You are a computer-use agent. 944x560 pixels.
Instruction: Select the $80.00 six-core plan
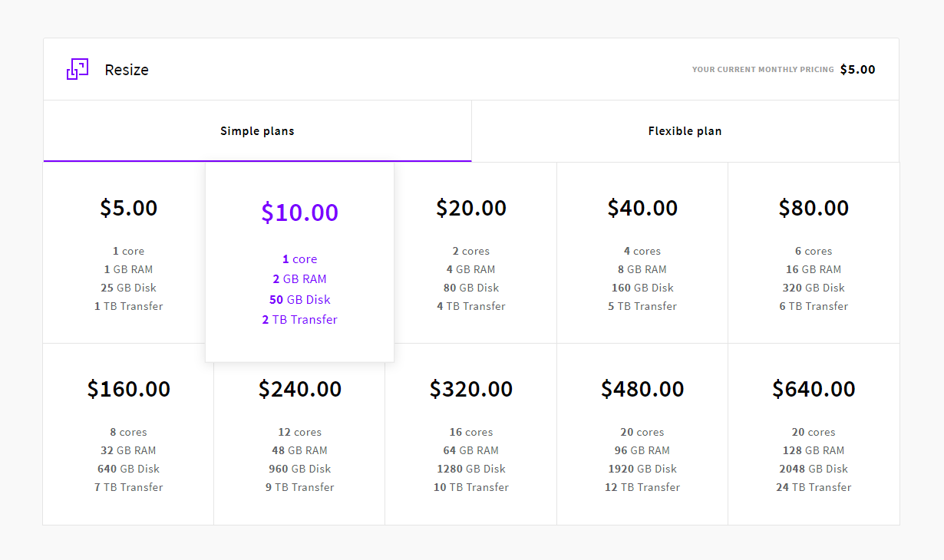814,253
